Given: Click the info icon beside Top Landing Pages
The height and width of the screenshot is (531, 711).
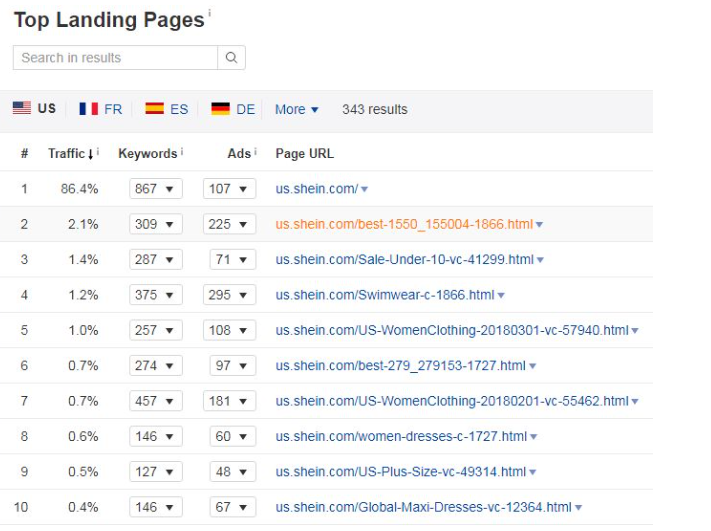Looking at the screenshot, I should click(209, 14).
